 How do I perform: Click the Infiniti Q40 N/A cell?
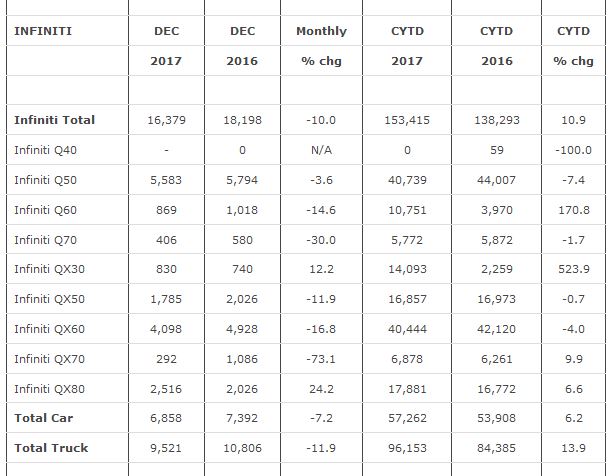click(321, 150)
